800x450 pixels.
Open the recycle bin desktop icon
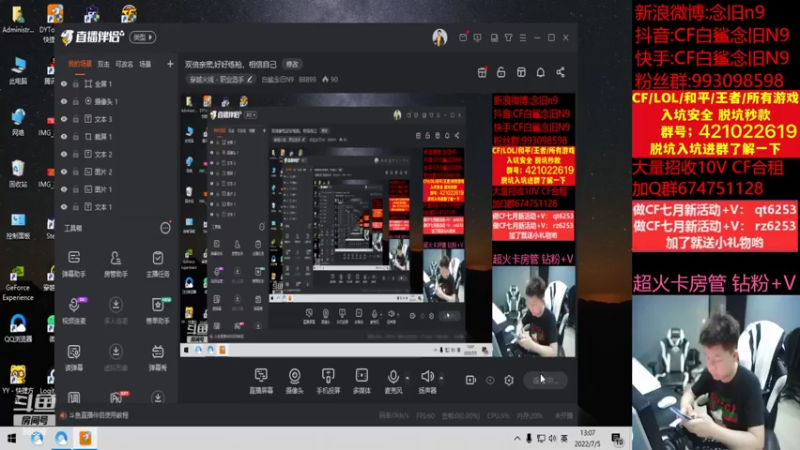point(18,173)
